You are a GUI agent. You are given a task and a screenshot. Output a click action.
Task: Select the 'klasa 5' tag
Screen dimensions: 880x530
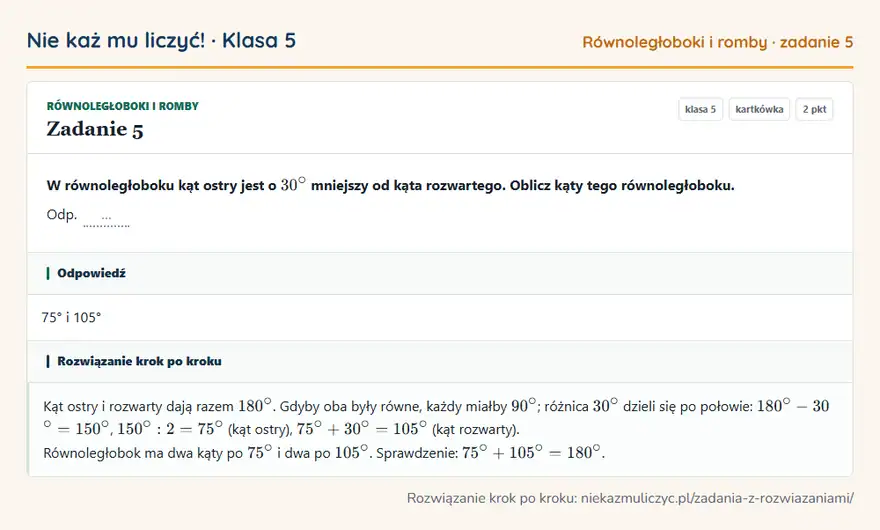700,109
